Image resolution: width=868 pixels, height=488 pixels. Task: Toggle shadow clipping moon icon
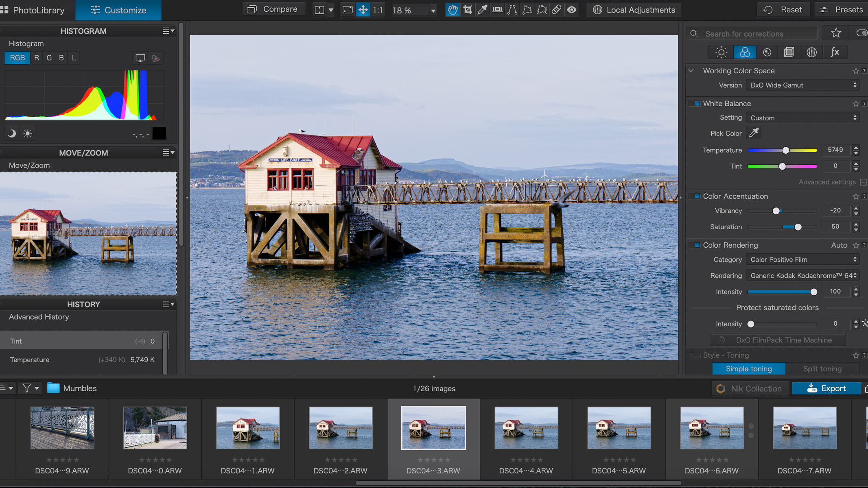coord(12,133)
